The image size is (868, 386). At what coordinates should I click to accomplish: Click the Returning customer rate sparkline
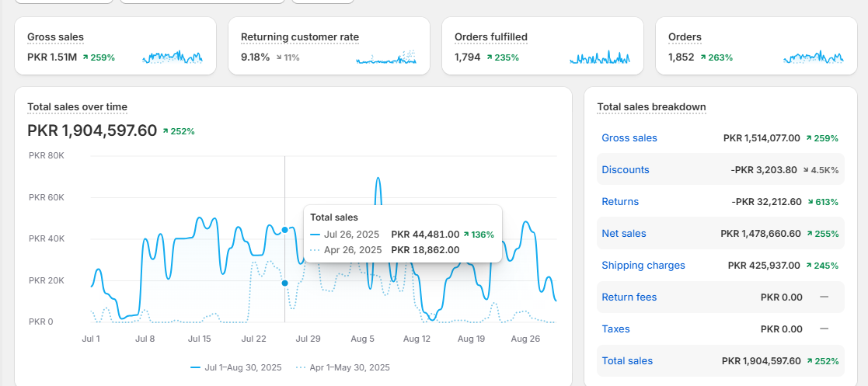click(x=386, y=57)
